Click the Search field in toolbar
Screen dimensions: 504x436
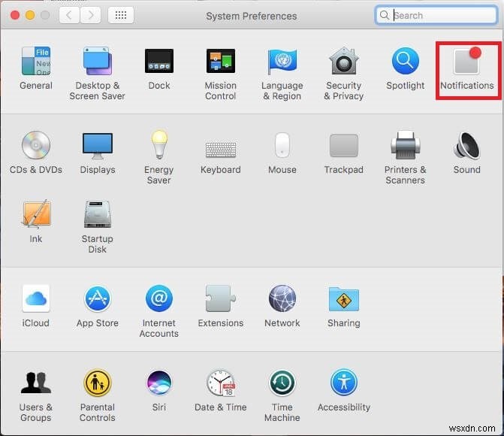pos(436,15)
